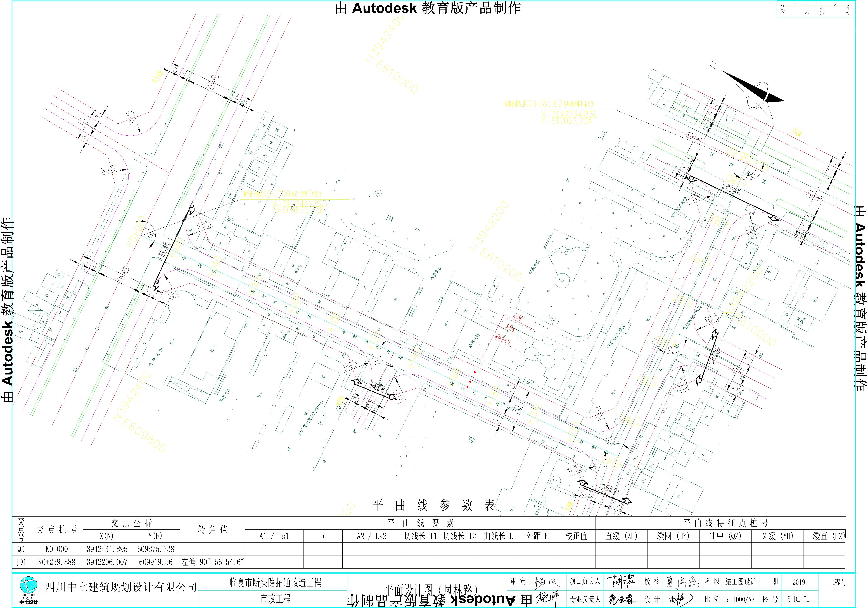Click the 图号 label in title block
Viewport: 868px width, 608px height.
[770, 599]
